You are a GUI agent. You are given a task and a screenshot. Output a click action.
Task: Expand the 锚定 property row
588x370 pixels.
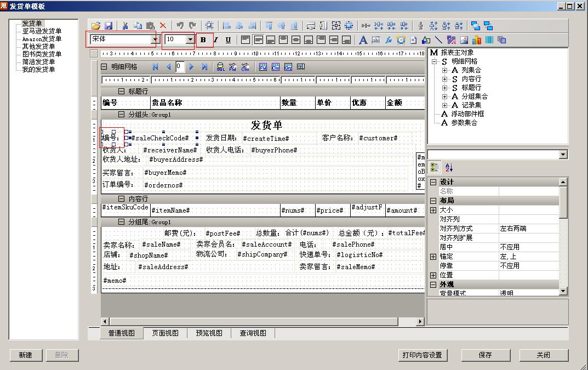point(433,257)
